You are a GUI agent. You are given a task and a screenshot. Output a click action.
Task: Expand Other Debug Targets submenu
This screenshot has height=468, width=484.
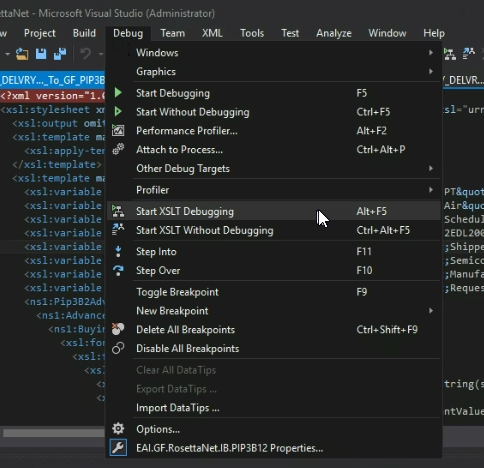click(274, 168)
